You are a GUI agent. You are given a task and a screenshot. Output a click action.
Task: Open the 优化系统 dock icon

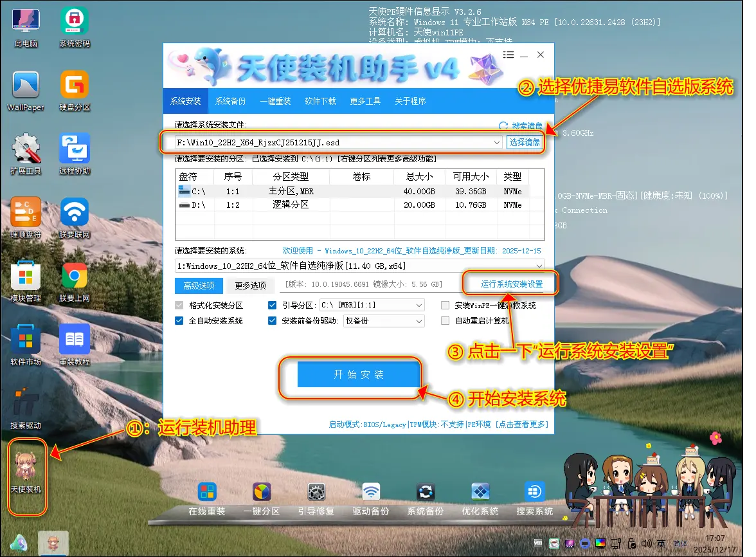(x=480, y=498)
